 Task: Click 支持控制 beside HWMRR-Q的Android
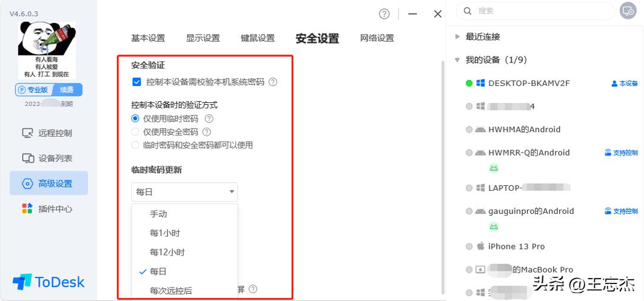point(622,153)
